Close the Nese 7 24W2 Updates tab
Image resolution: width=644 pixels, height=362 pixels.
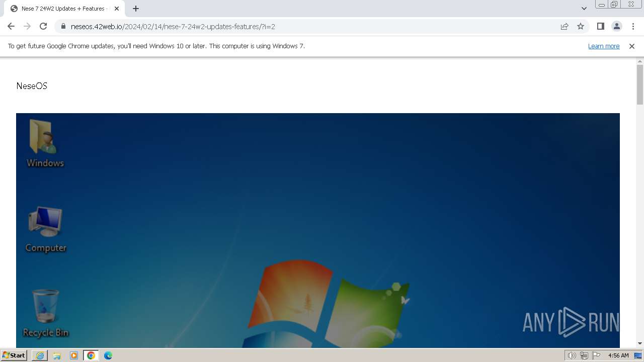(117, 9)
